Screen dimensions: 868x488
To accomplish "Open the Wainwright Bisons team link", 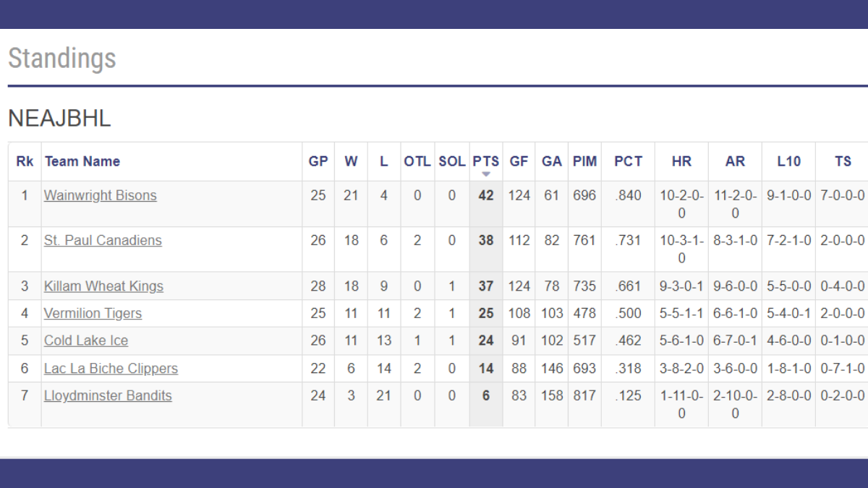I will pyautogui.click(x=100, y=195).
